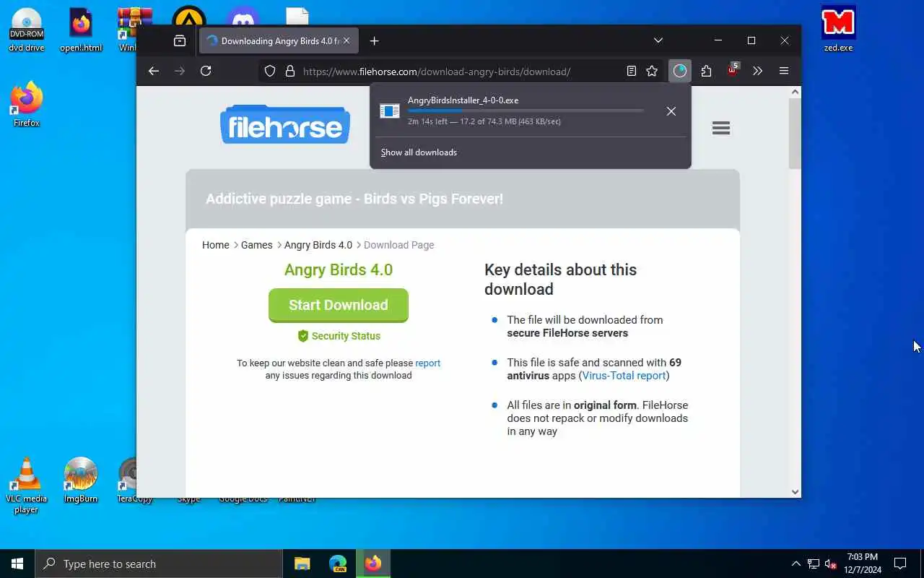Viewport: 924px width, 578px height.
Task: Open the notification center icon
Action: point(900,564)
